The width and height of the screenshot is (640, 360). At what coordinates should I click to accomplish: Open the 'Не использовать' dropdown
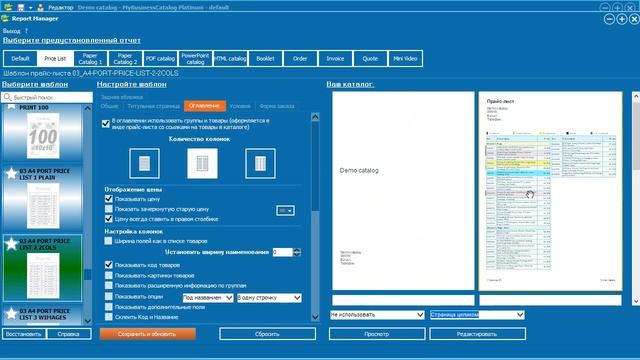click(x=377, y=315)
